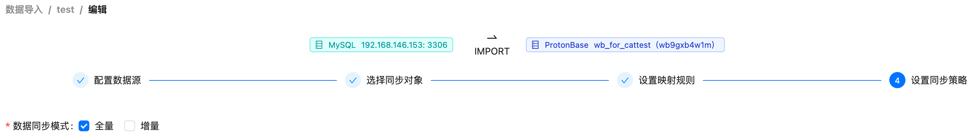Click the checkmark icon for 配置数据源 step
This screenshot has width=980, height=140.
coord(81,80)
